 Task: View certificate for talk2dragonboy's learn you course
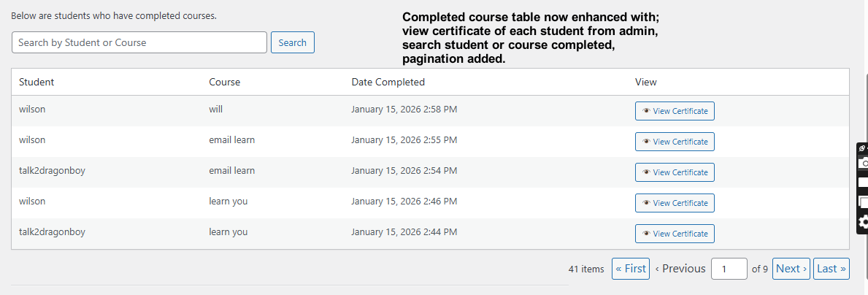(675, 234)
